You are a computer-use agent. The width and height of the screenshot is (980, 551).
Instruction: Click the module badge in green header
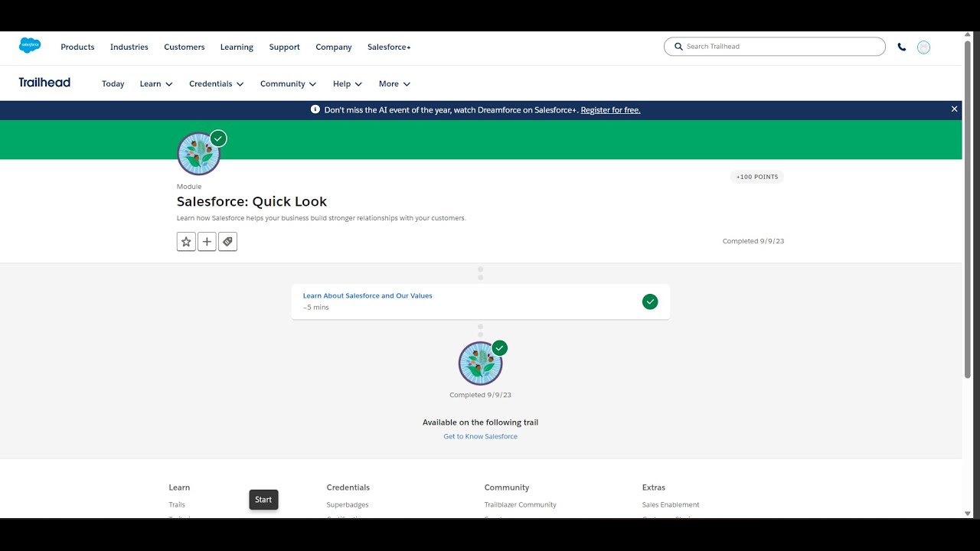click(199, 154)
